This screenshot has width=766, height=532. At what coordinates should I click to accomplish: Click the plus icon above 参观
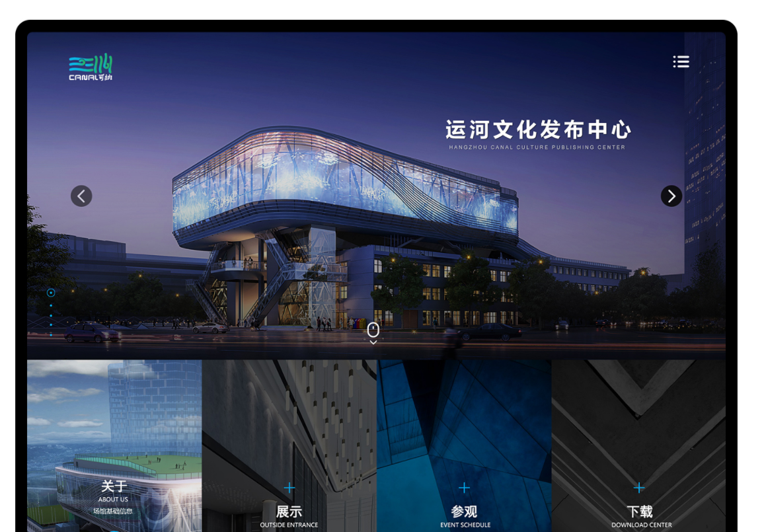point(464,488)
